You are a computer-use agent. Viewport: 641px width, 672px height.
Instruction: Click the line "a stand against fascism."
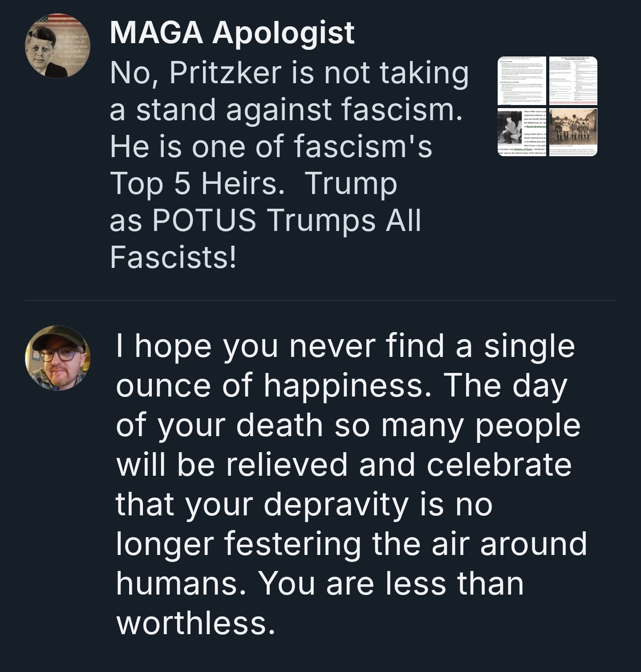285,109
